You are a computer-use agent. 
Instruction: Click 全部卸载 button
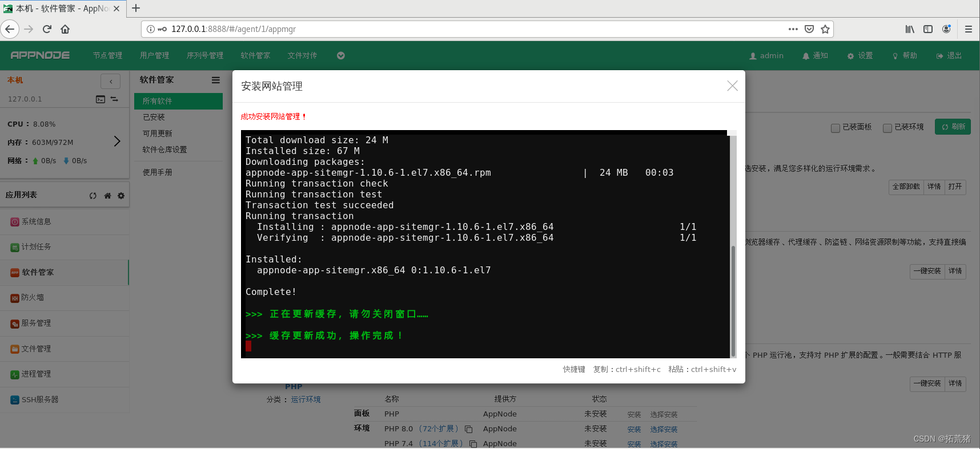click(906, 187)
